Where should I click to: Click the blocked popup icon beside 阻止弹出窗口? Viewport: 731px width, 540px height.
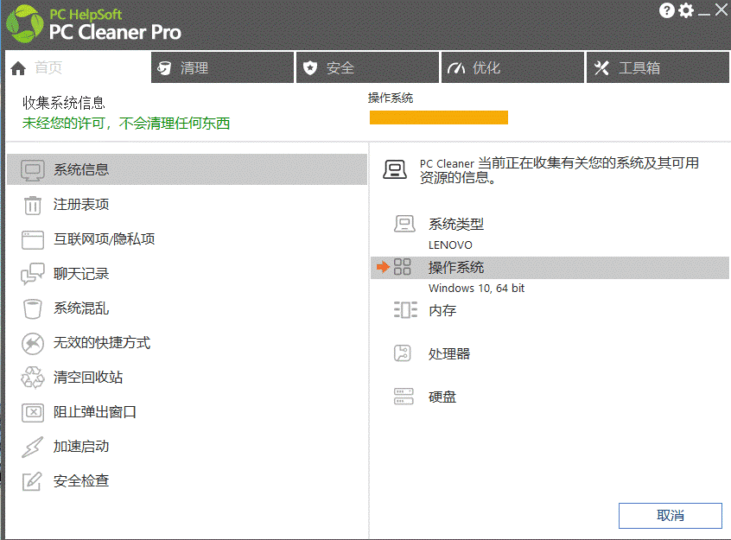(33, 412)
